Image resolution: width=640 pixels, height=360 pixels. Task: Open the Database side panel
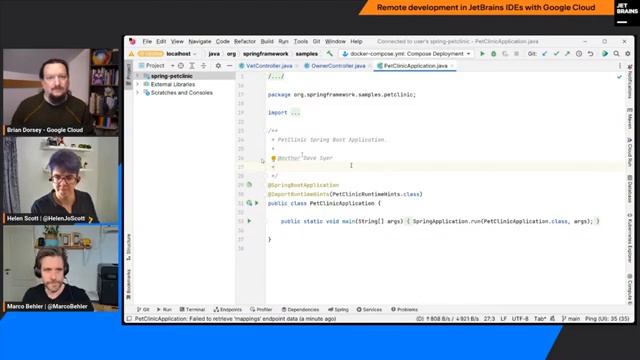[630, 189]
